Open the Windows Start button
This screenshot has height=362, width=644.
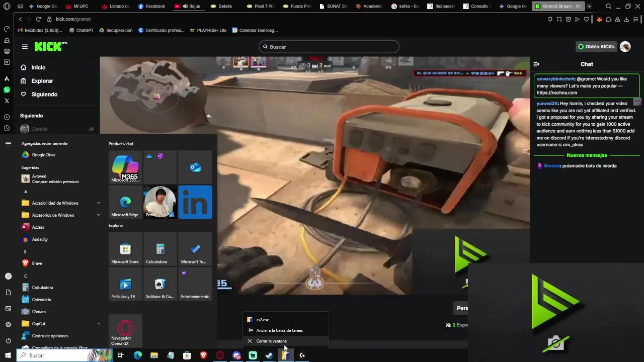point(8,355)
